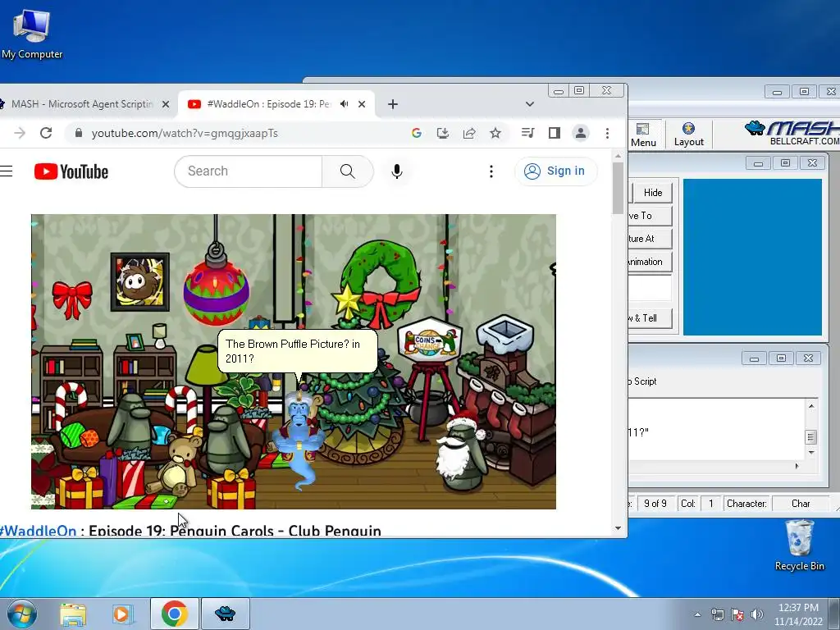Viewport: 840px width, 630px height.
Task: Click the page scrollbar down arrow
Action: coord(618,528)
